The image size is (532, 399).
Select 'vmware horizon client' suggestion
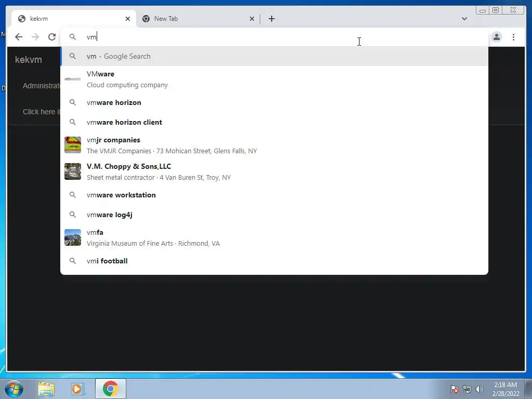point(274,122)
